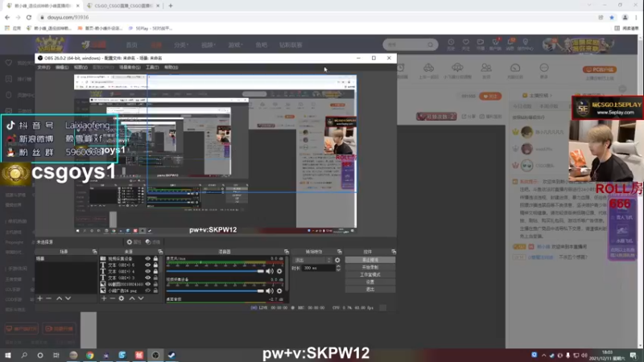Mute the second mixer audio channel via its speaker icon

[x=270, y=291]
